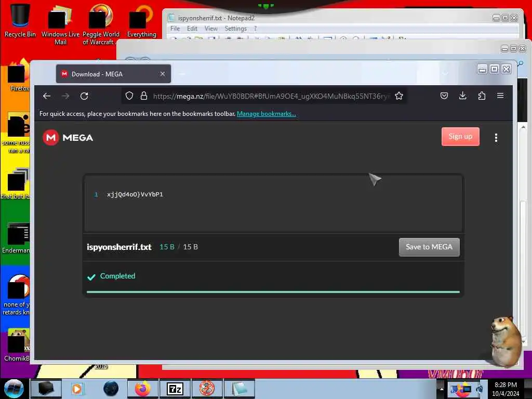This screenshot has height=399, width=532.
Task: Open the Pocket save icon
Action: [x=444, y=96]
